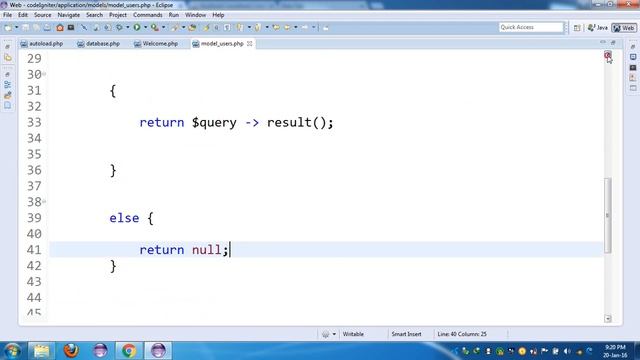640x360 pixels.
Task: Click the blue document icon in left sidebar
Action: point(8,106)
